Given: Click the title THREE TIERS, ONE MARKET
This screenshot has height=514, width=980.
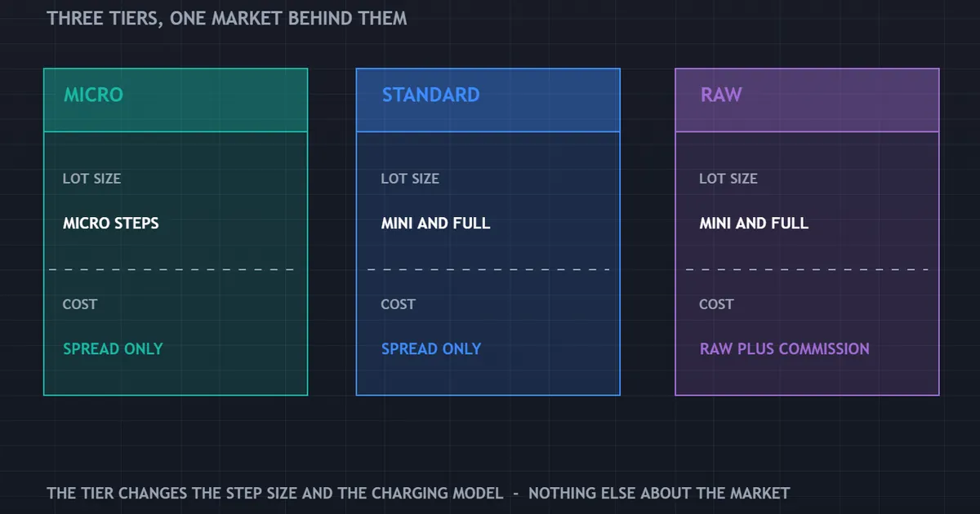Looking at the screenshot, I should coord(227,18).
